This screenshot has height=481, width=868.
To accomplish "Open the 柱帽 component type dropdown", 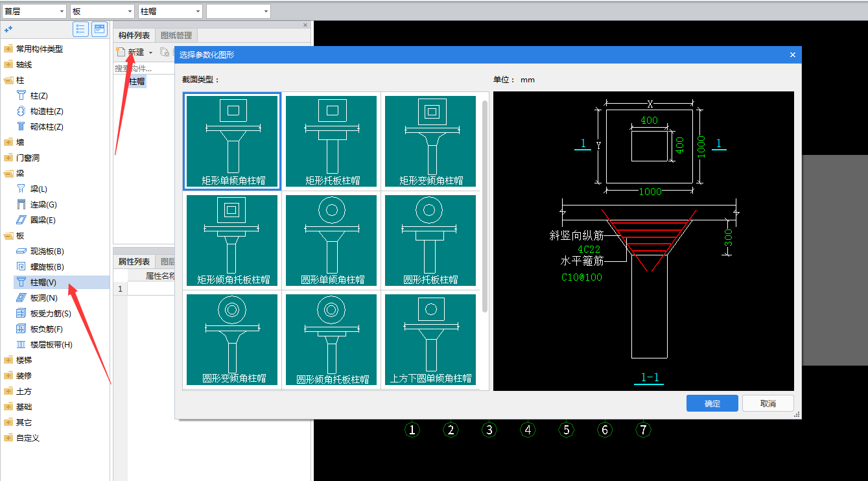I will pos(170,11).
